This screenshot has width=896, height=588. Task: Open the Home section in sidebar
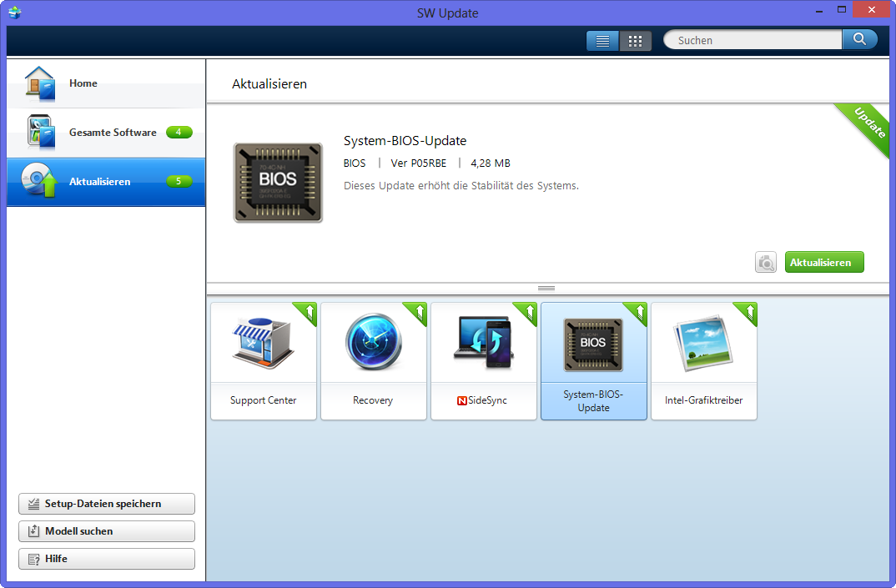[x=106, y=83]
